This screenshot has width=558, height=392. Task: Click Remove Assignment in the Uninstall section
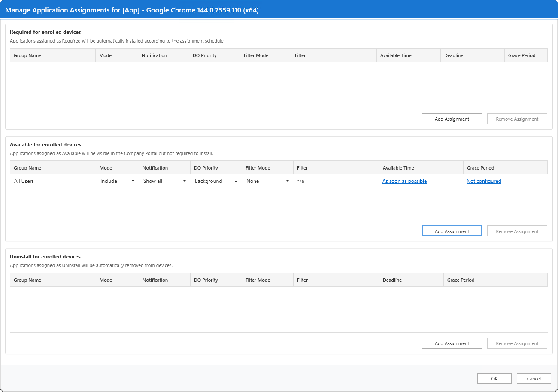517,343
